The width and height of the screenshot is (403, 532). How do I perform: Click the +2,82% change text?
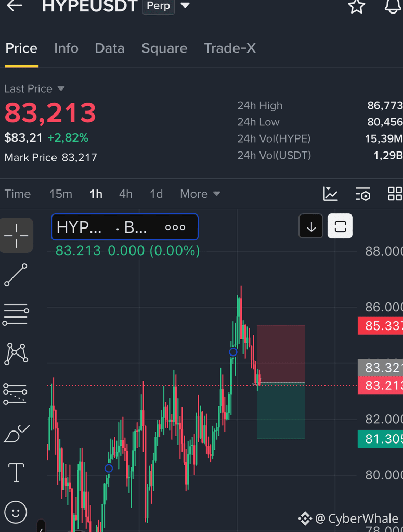click(68, 138)
